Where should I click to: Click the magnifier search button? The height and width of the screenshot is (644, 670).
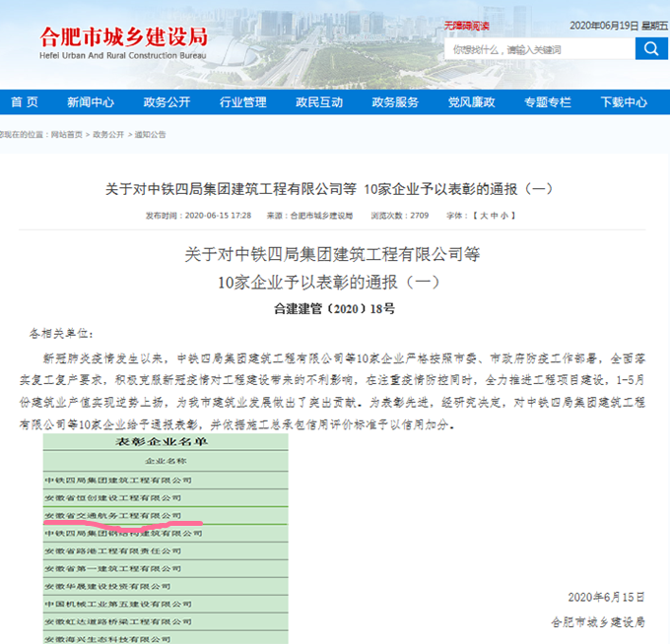650,48
